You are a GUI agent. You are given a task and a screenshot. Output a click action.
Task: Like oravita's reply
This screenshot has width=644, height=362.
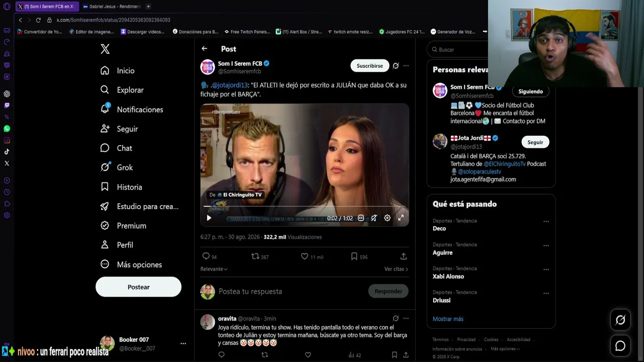308,355
